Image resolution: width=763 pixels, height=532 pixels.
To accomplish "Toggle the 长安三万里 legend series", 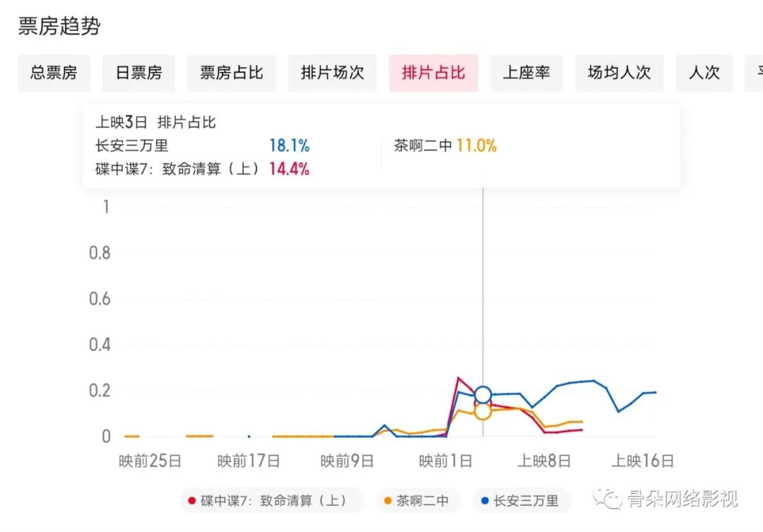I will [519, 501].
